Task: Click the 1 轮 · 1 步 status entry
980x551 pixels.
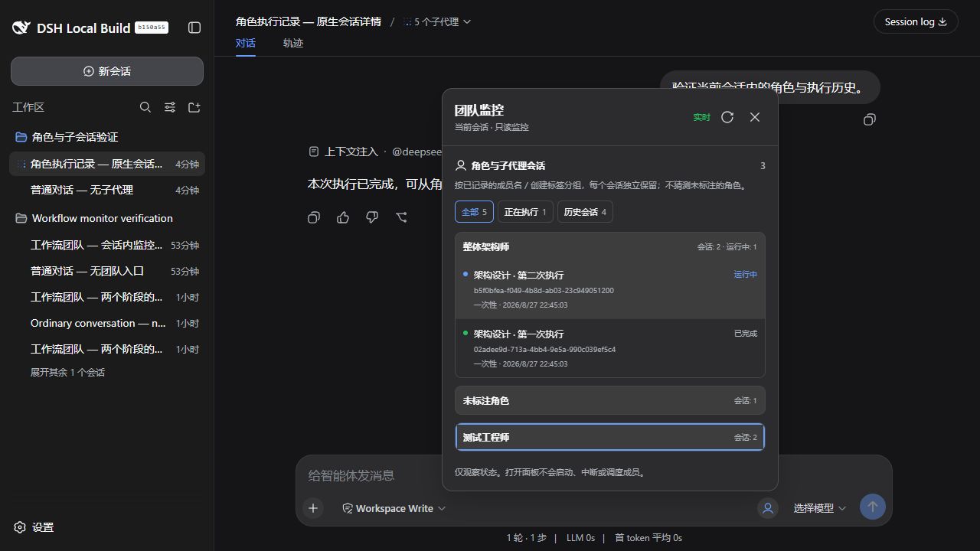Action: [x=526, y=538]
